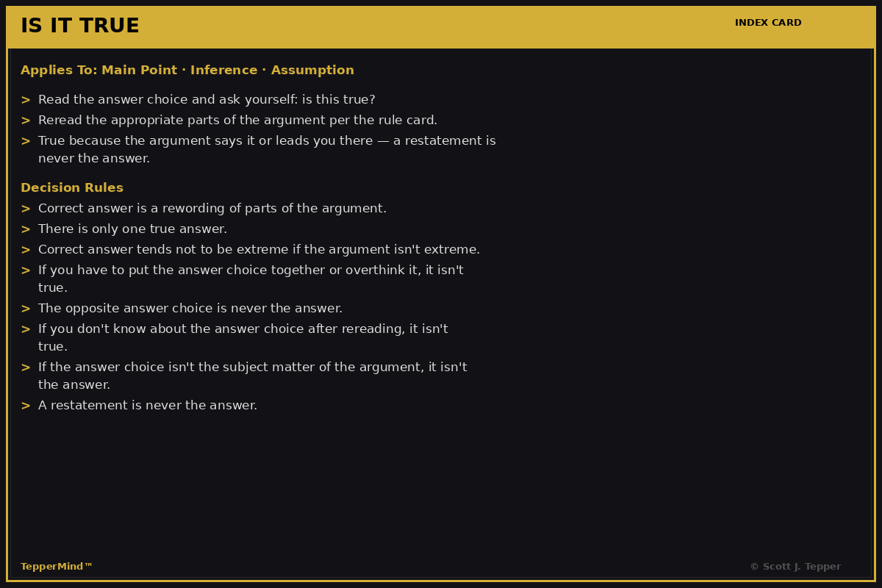Click the "IS IT TRUE" card title
Image resolution: width=882 pixels, height=588 pixels.
point(80,26)
